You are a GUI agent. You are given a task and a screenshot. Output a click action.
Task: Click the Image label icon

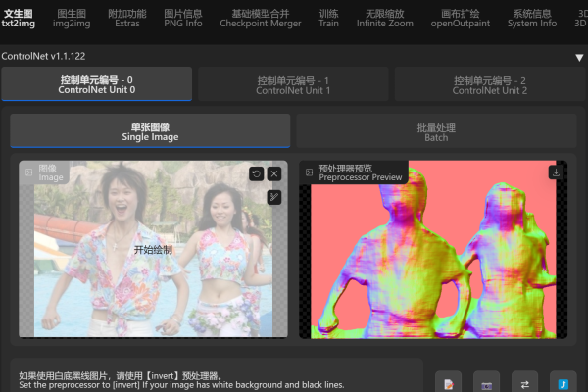click(x=28, y=172)
